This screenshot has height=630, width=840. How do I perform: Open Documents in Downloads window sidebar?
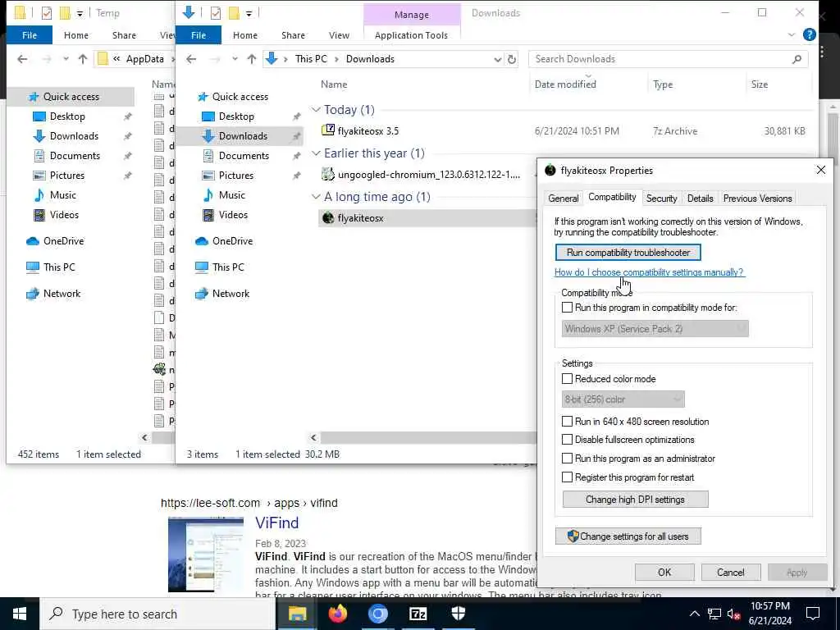pyautogui.click(x=244, y=156)
